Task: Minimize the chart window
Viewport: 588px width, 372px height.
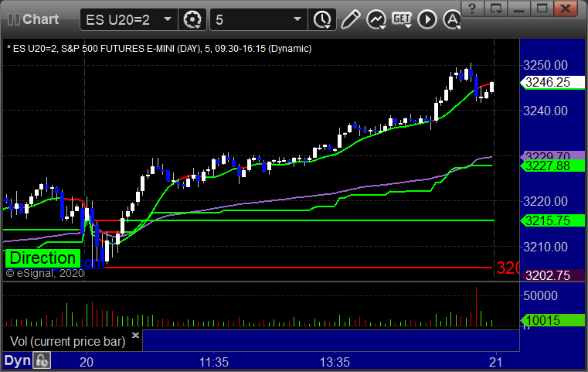Action: point(519,9)
